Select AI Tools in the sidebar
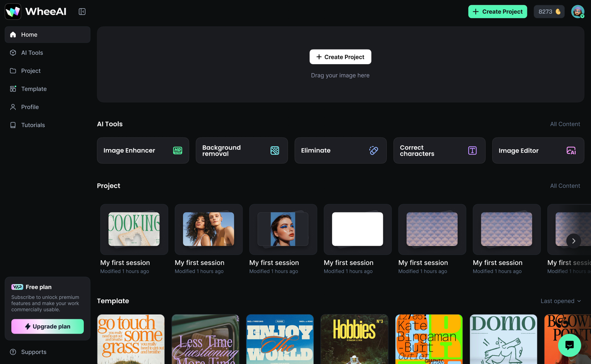The image size is (591, 364). pos(32,53)
